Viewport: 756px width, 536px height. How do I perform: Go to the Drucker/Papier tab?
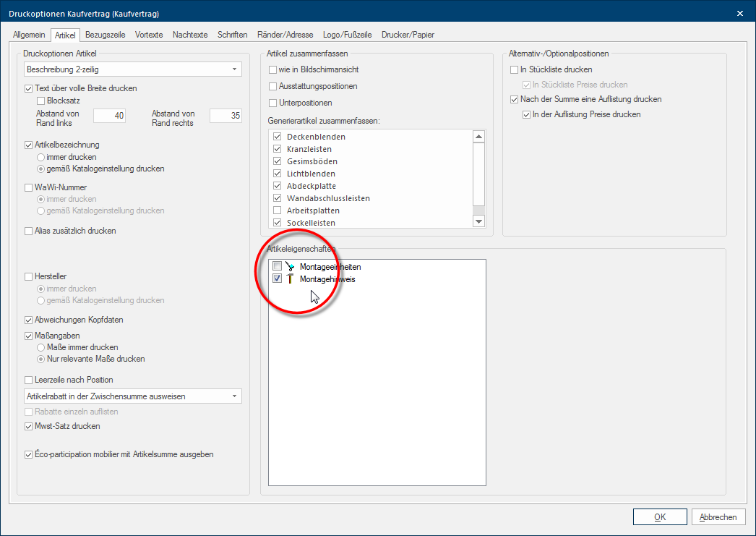pos(408,34)
